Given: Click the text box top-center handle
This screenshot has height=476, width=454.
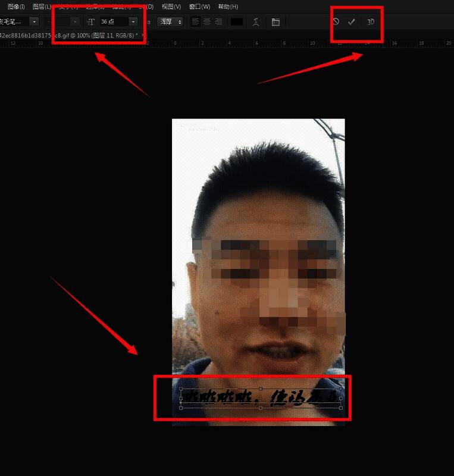Looking at the screenshot, I should point(261,389).
